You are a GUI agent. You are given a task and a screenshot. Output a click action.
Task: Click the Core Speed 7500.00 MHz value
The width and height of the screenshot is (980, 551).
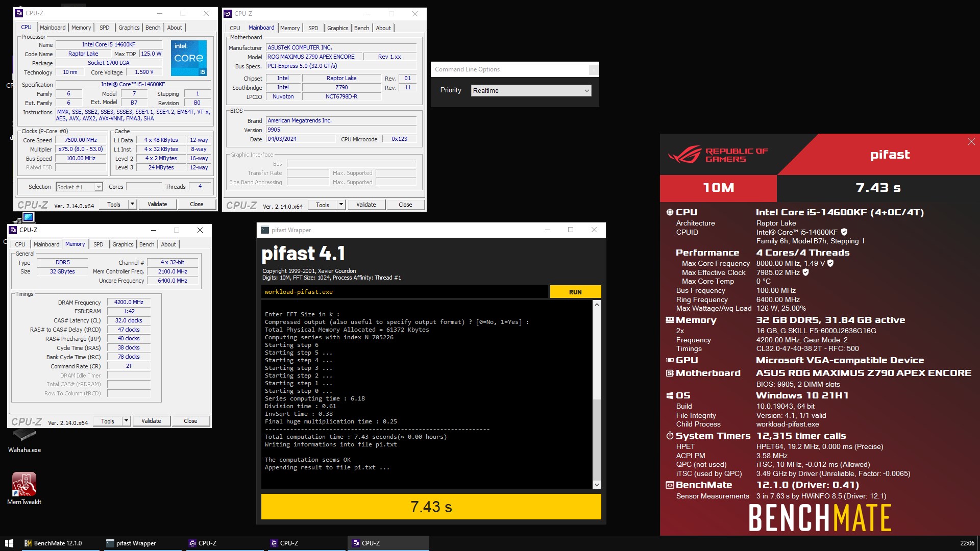coord(81,140)
